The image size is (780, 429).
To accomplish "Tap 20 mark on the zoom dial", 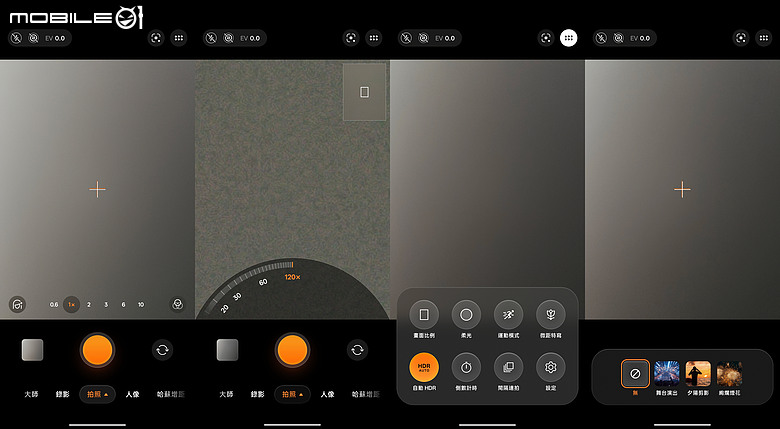I will click(x=225, y=309).
